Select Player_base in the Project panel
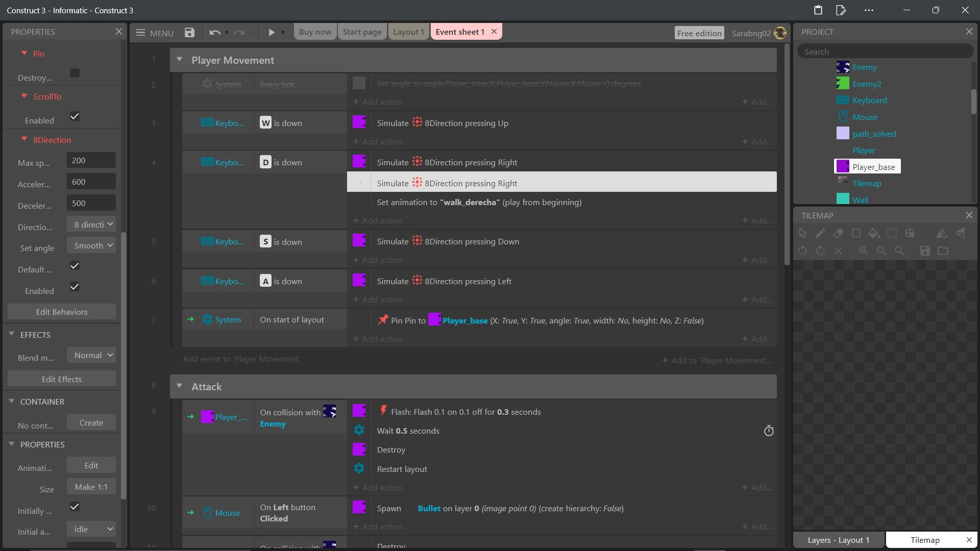The width and height of the screenshot is (980, 551). pyautogui.click(x=873, y=166)
